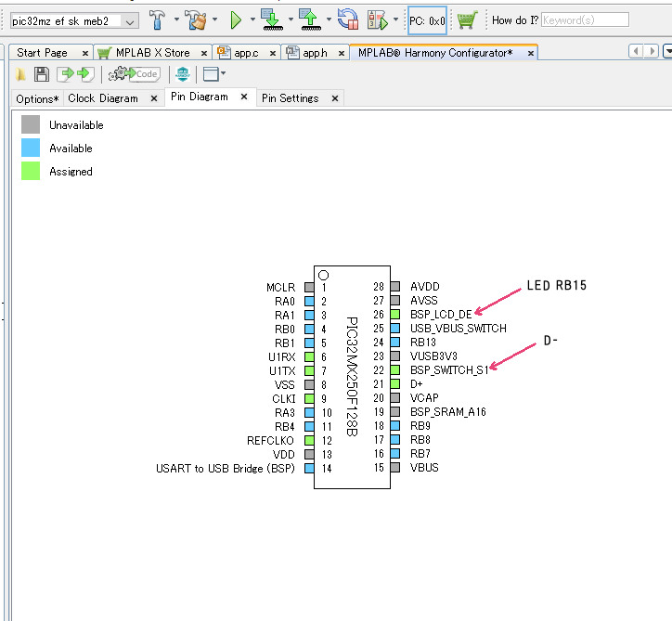
Task: Click the How do I keyword field
Action: tap(585, 20)
